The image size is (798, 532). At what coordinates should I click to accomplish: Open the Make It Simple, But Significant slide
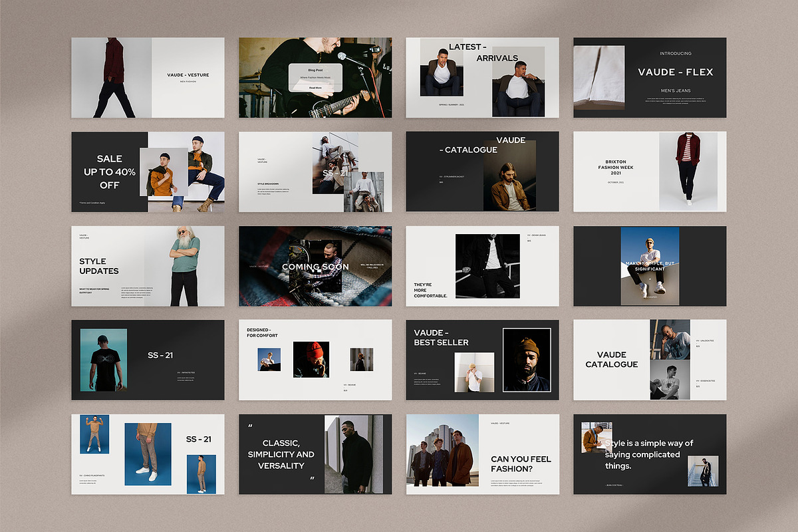point(650,266)
